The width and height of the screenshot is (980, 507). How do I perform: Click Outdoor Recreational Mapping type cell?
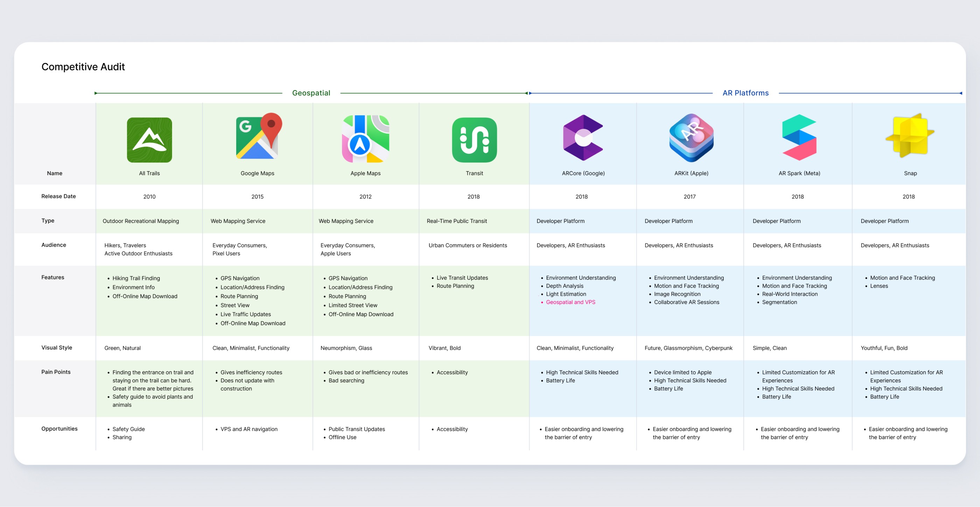coord(141,221)
